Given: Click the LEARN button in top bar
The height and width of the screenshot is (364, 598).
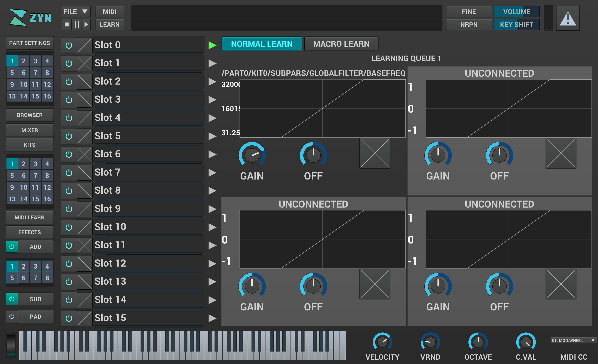Looking at the screenshot, I should (110, 25).
